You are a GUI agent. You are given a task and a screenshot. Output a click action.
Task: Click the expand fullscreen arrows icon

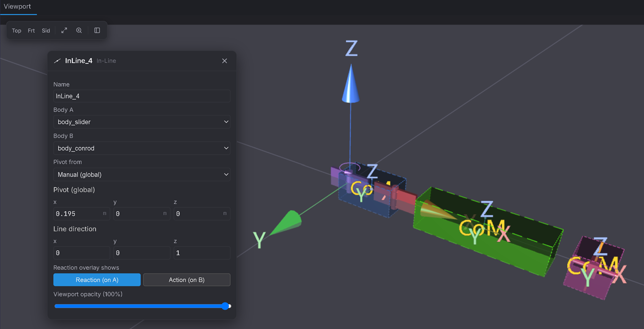pyautogui.click(x=64, y=31)
